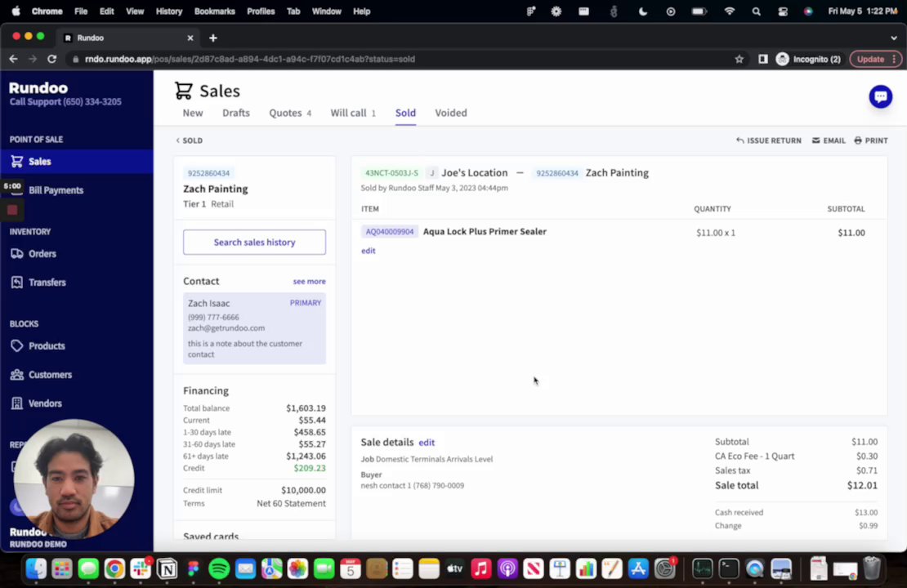Open Customers under Blocks
Image resolution: width=907 pixels, height=588 pixels.
[50, 375]
